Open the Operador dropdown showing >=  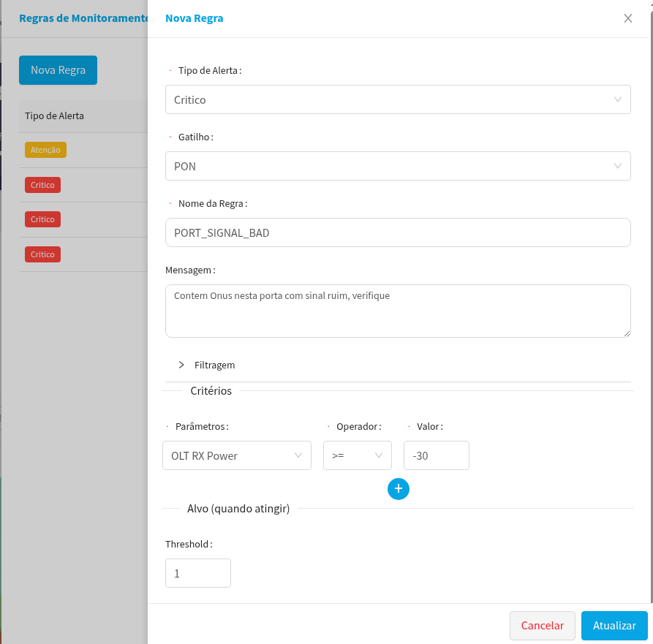click(357, 455)
